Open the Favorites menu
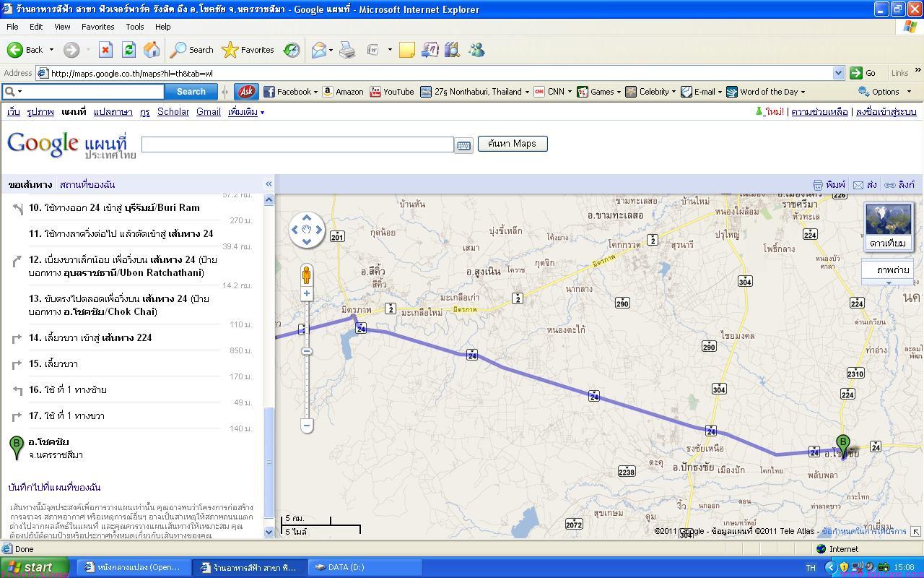 click(x=97, y=27)
